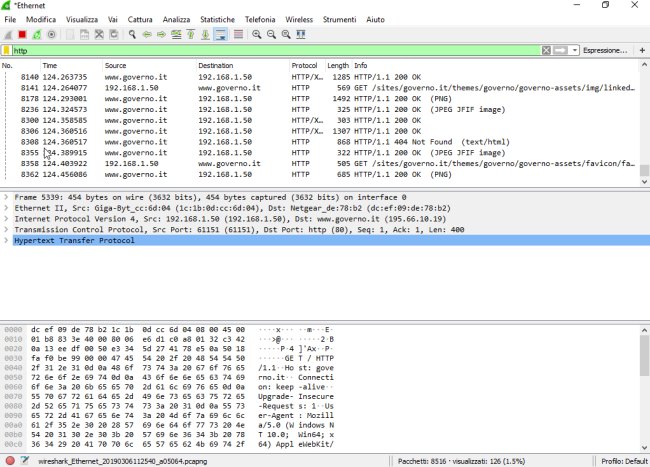Open the Strumenti menu
Screen dimensions: 650x467
tap(339, 19)
